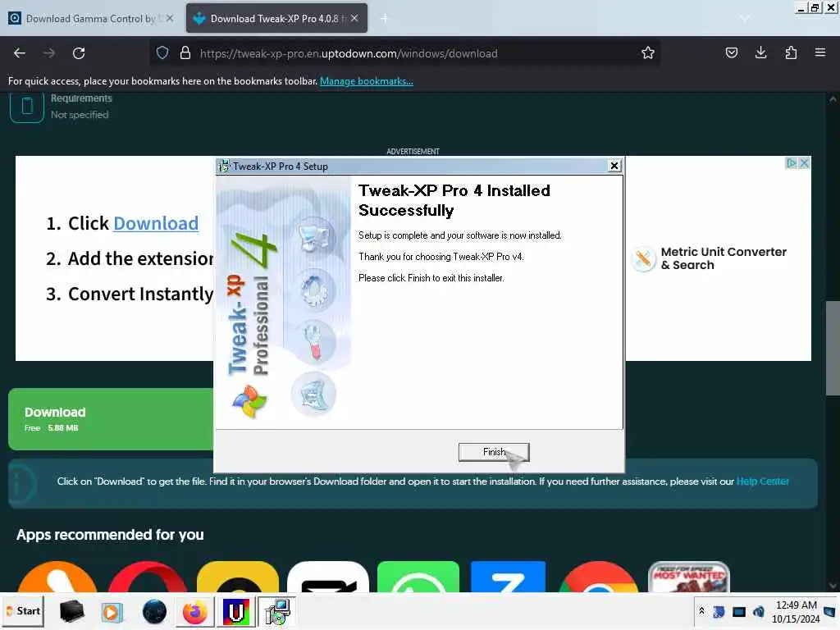Click the padlock site security icon

click(x=185, y=52)
